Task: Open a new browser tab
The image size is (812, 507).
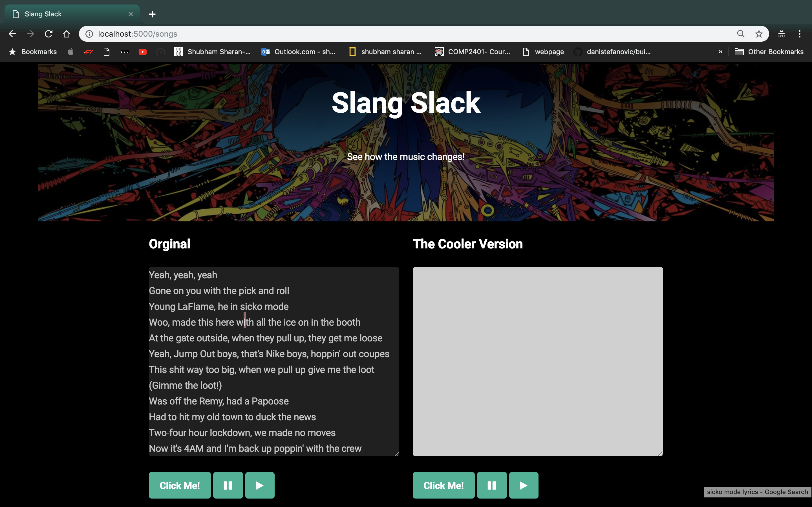Action: [x=152, y=14]
